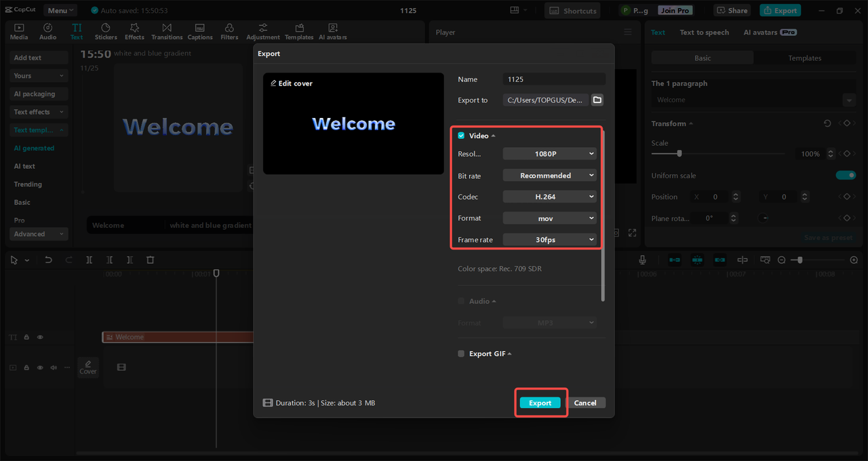Screen dimensions: 868x461
Task: Click the Undo arrow in timeline toolbar
Action: coord(48,260)
